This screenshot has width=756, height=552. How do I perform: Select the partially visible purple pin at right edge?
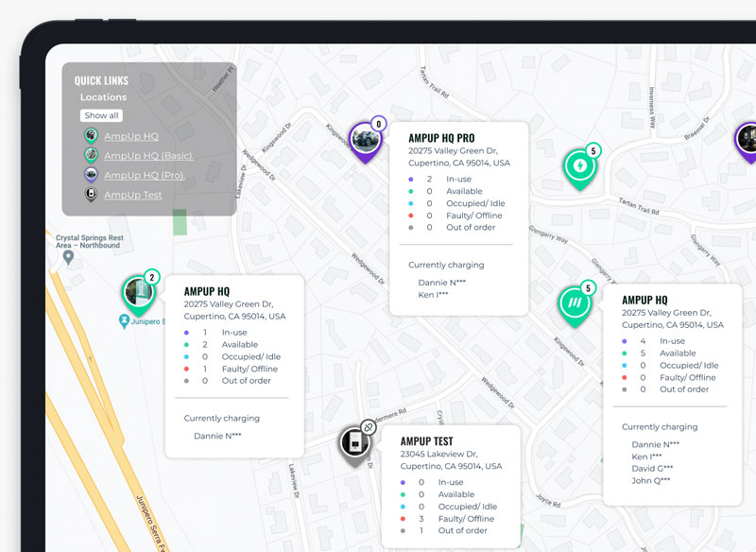coord(746,142)
